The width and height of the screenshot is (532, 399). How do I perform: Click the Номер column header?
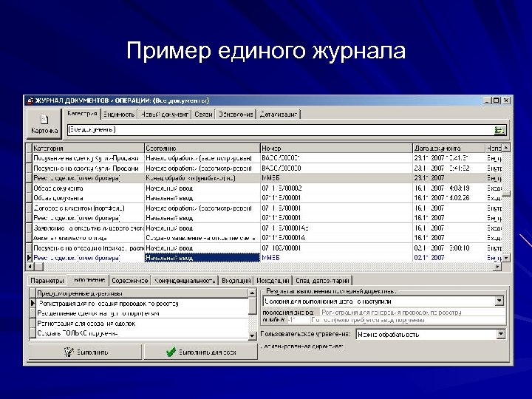(336, 149)
